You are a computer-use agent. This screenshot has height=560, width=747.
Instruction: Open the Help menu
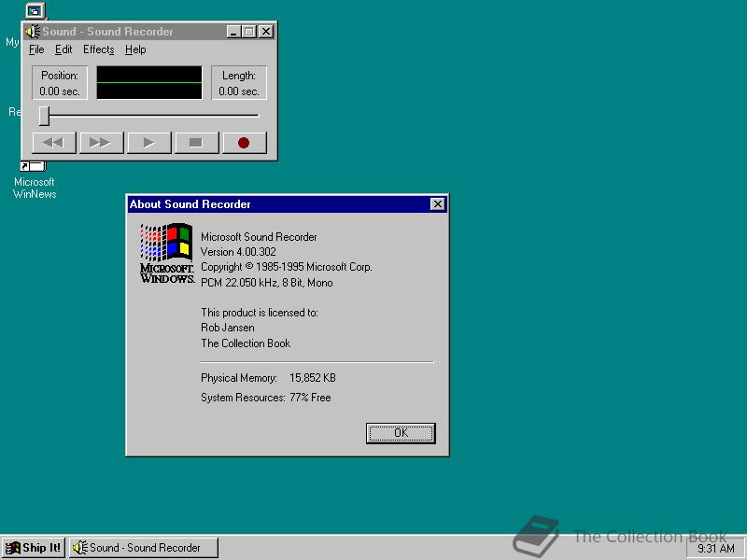click(135, 50)
